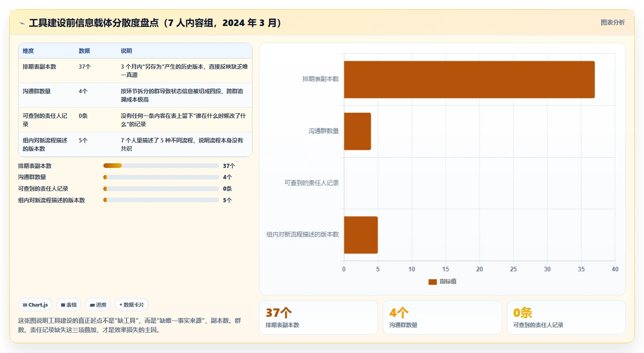Click the 排期表副本数 label beside progress bars
Viewport: 644px width, 353px height.
click(x=35, y=166)
